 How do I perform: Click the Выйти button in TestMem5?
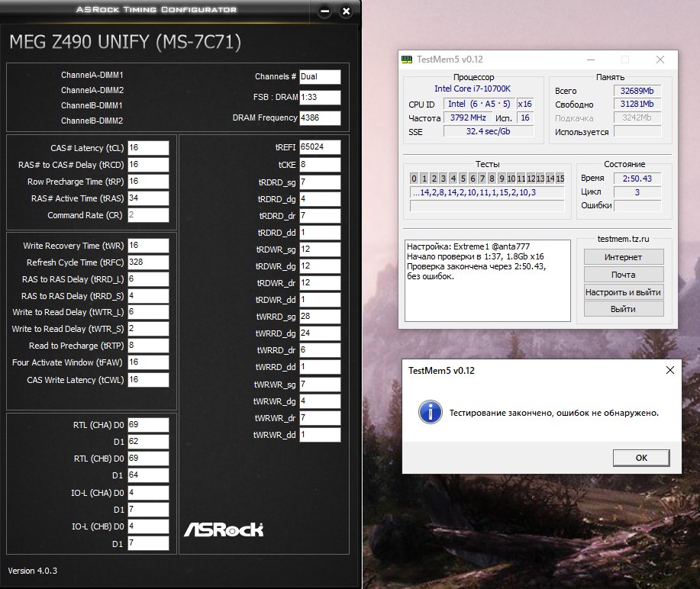[x=624, y=309]
